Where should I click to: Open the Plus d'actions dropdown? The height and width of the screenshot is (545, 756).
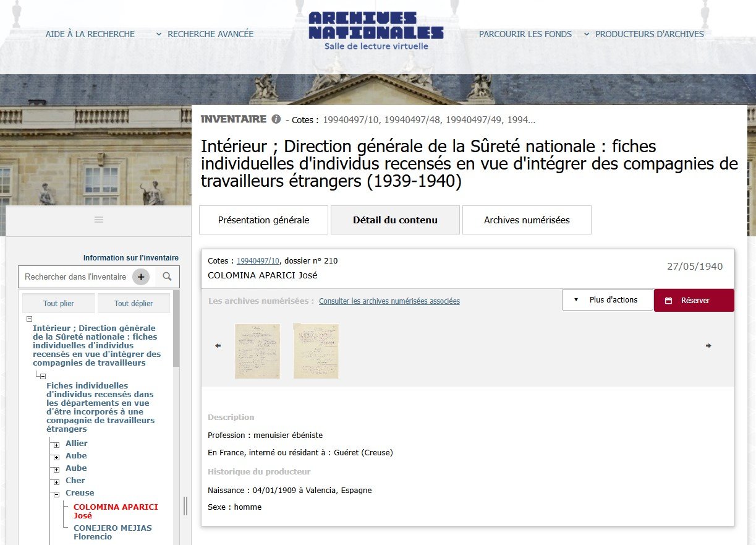pos(607,300)
